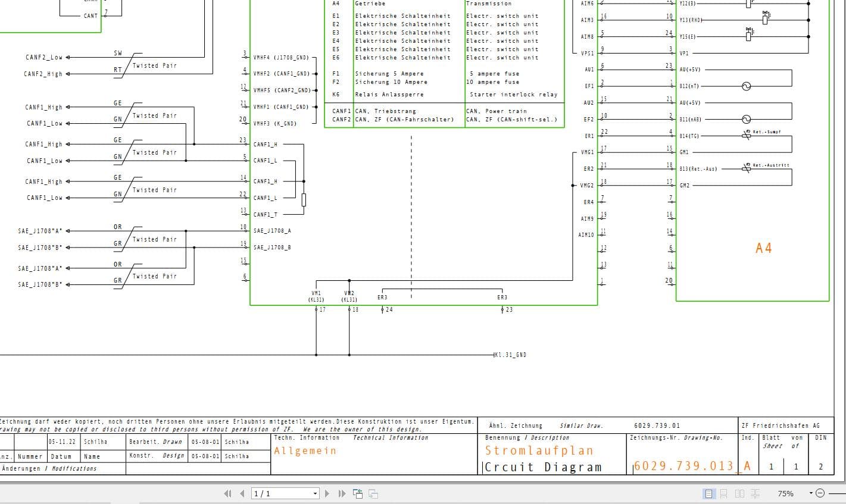Click the 10 ampere fuse text
846x504 pixels.
492,82
